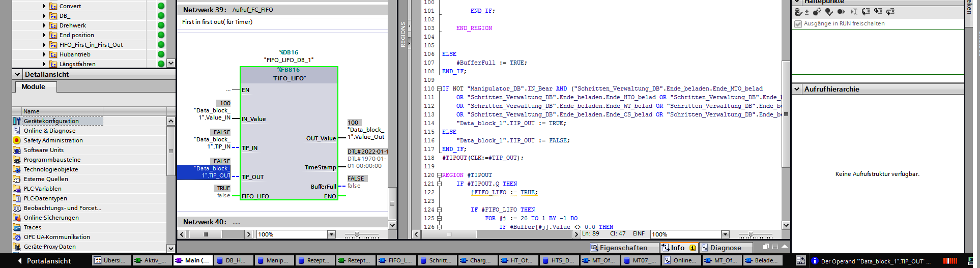This screenshot has width=980, height=268.
Task: Expand the End position folder
Action: click(44, 35)
